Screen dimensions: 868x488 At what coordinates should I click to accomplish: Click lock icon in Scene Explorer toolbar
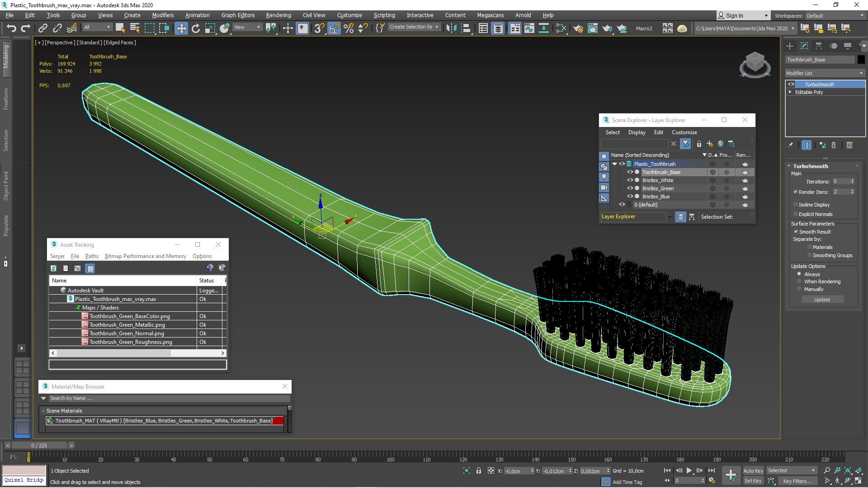click(x=699, y=144)
